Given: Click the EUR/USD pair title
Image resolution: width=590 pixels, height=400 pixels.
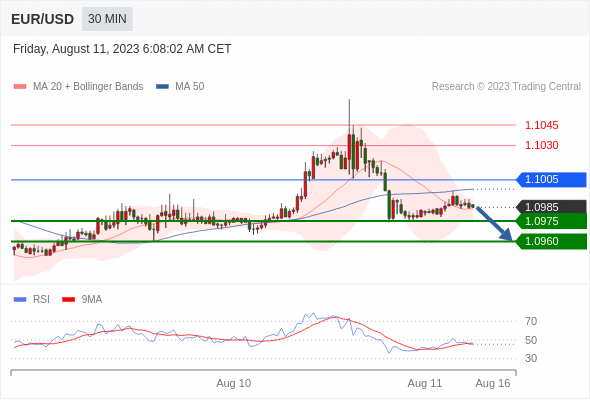Looking at the screenshot, I should point(43,19).
